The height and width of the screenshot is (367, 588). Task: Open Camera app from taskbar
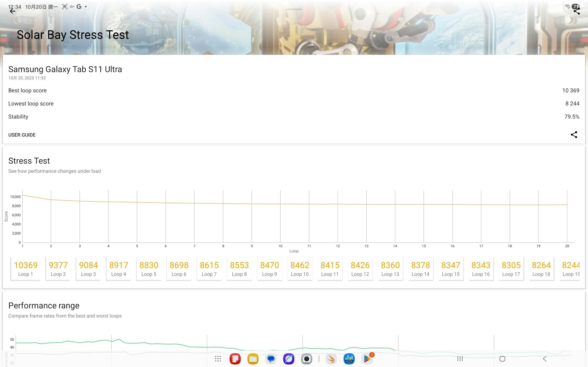pos(306,359)
